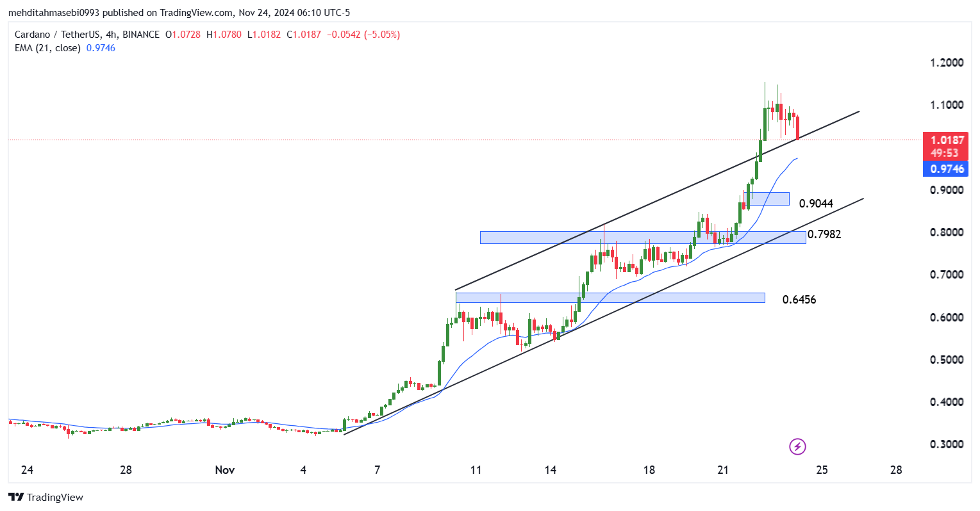Click the 7 date on time axis

pos(378,470)
